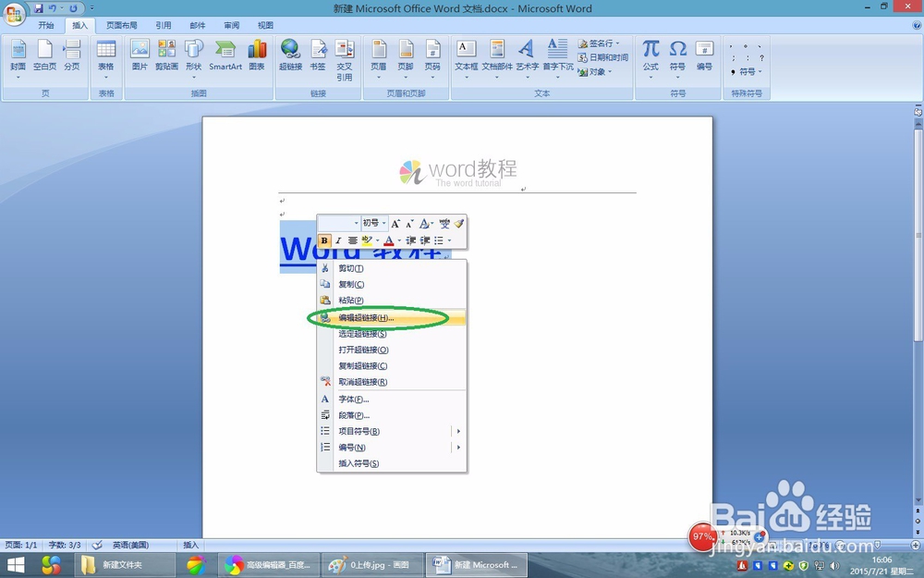This screenshot has height=578, width=924.
Task: Toggle center alignment in mini toolbar
Action: 352,240
